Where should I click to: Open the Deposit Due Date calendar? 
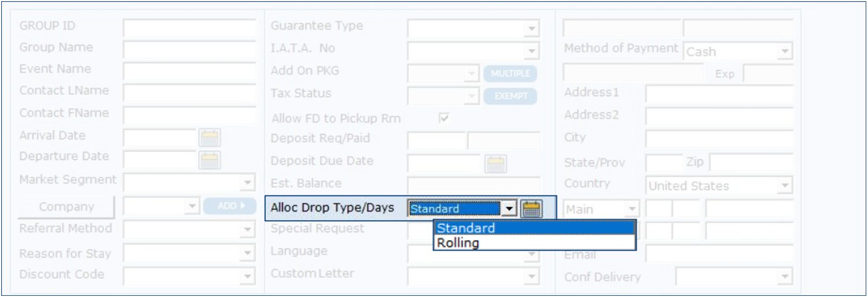(x=495, y=164)
